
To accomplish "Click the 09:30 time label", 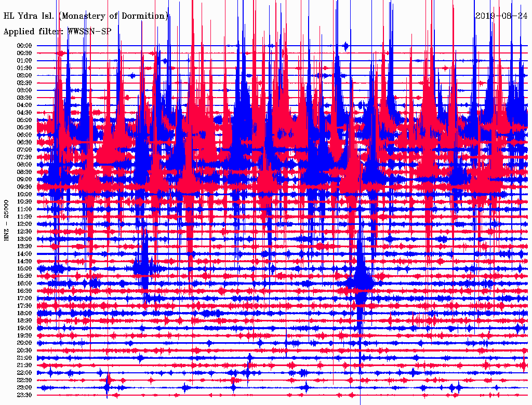I will click(24, 187).
